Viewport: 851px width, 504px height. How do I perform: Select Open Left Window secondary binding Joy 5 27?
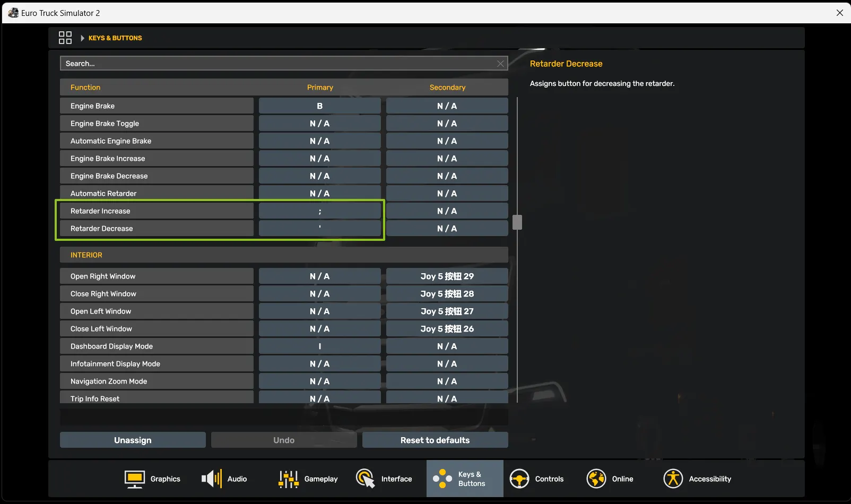pyautogui.click(x=447, y=311)
